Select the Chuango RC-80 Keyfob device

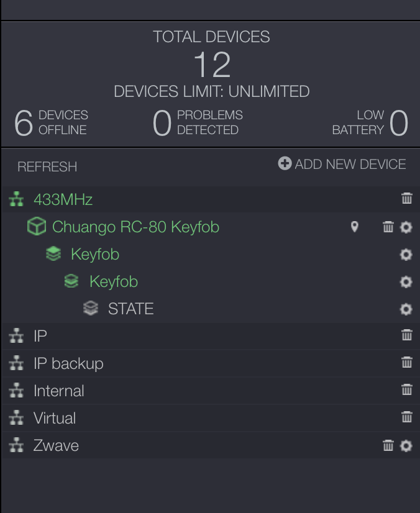[x=135, y=227]
